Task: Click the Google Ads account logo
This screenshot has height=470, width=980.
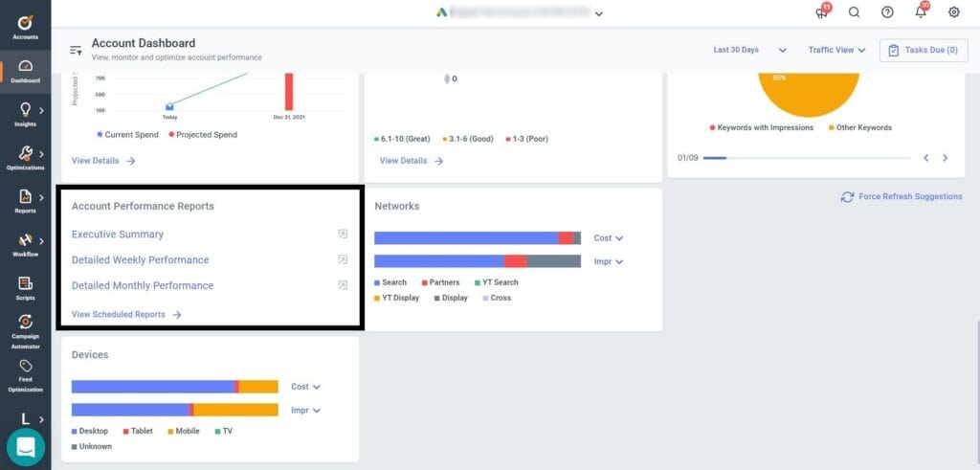Action: pyautogui.click(x=442, y=12)
